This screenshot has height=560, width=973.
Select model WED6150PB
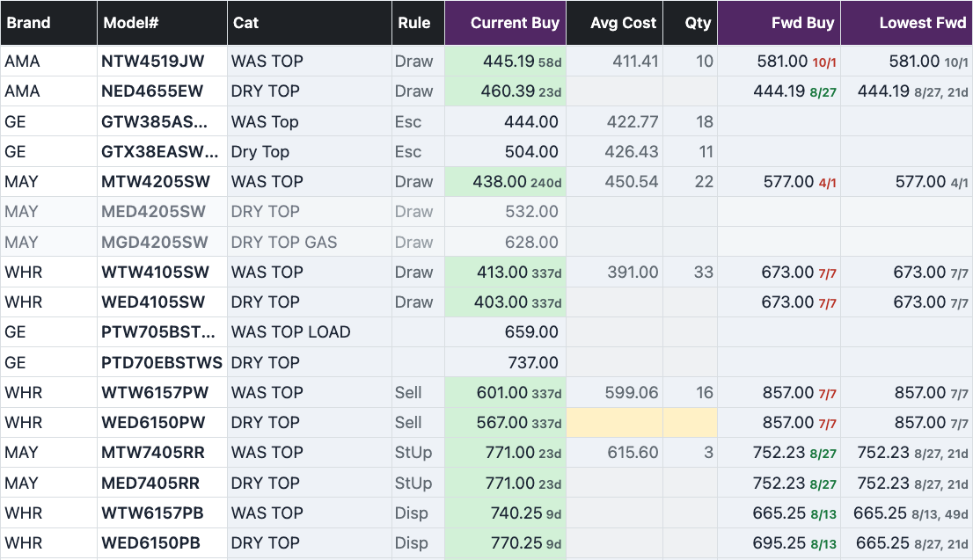point(162,542)
